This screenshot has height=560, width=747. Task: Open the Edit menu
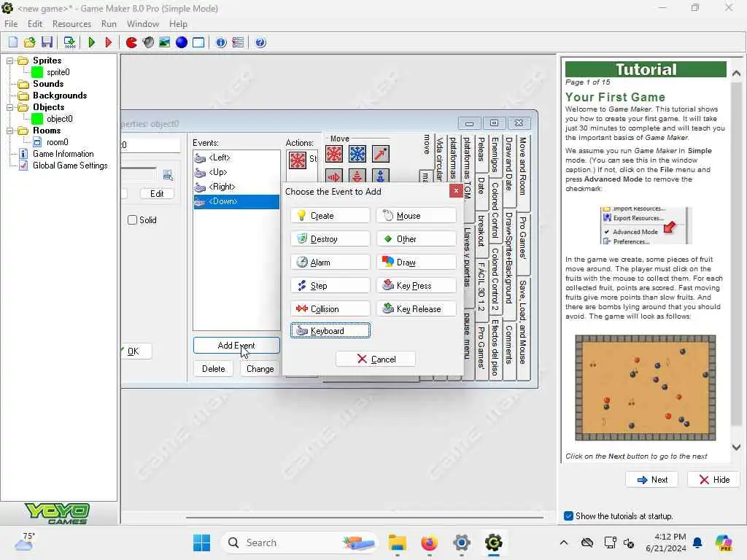pos(35,24)
